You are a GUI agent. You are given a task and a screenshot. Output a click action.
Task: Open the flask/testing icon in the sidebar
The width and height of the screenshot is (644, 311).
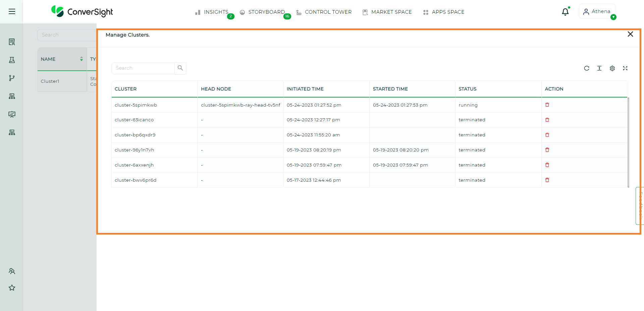[12, 60]
